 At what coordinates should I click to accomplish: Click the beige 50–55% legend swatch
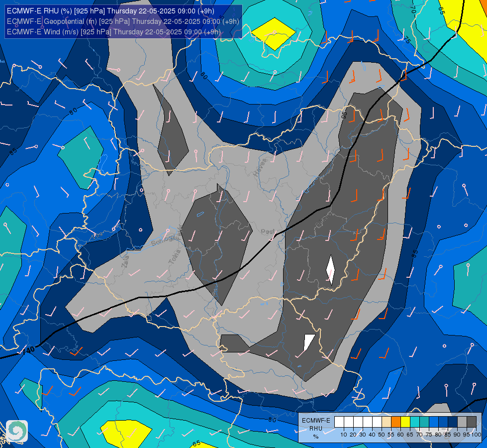[x=387, y=422]
